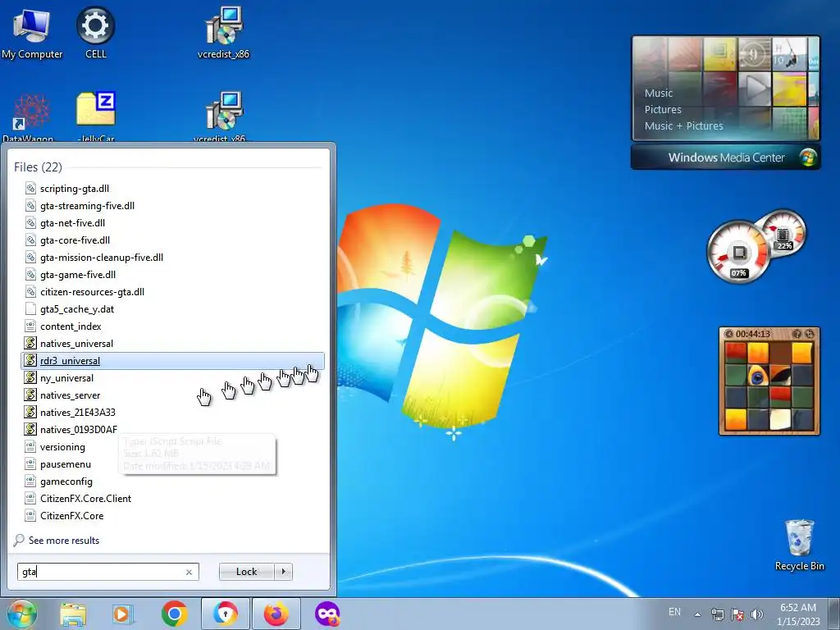The image size is (840, 630).
Task: Select Pictures in Media Center gadget
Action: (x=663, y=110)
